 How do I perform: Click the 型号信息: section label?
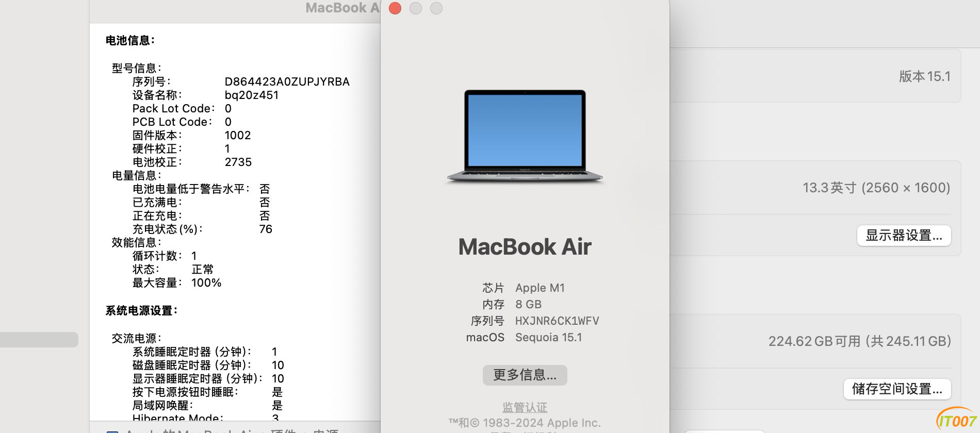(x=137, y=68)
